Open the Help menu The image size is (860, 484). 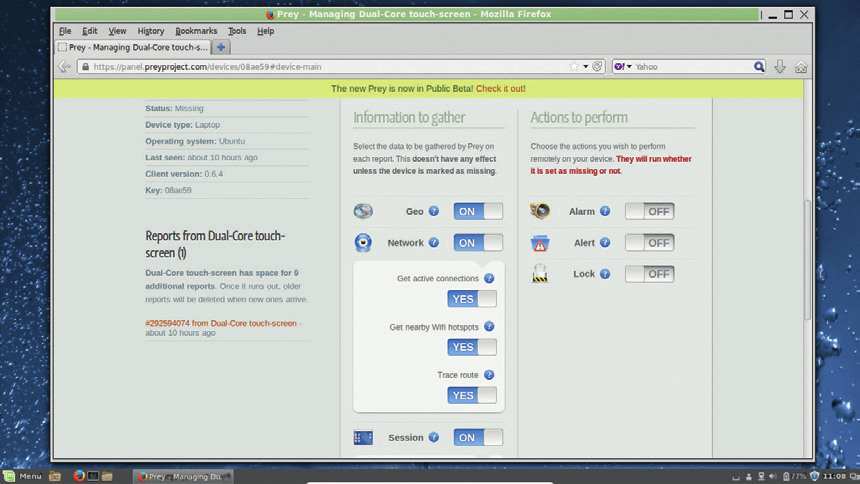265,31
